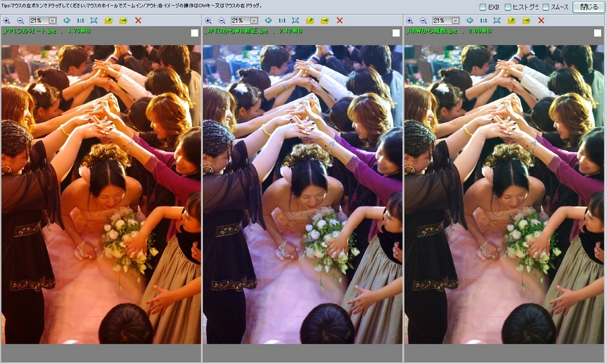607x364 pixels.
Task: Click the copy-to-folder icon in right panel
Action: [512, 21]
